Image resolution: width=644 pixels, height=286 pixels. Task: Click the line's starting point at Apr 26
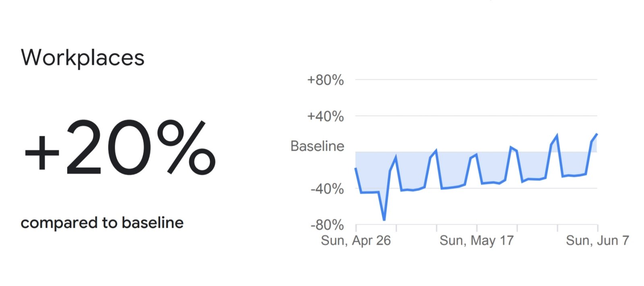(x=356, y=169)
